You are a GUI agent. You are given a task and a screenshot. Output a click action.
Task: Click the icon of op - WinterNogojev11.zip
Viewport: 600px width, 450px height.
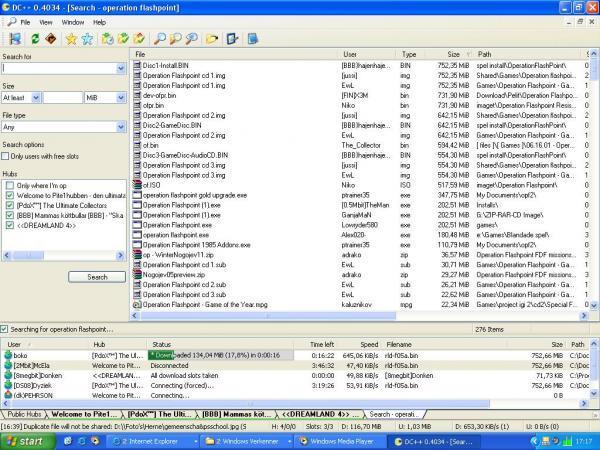137,254
